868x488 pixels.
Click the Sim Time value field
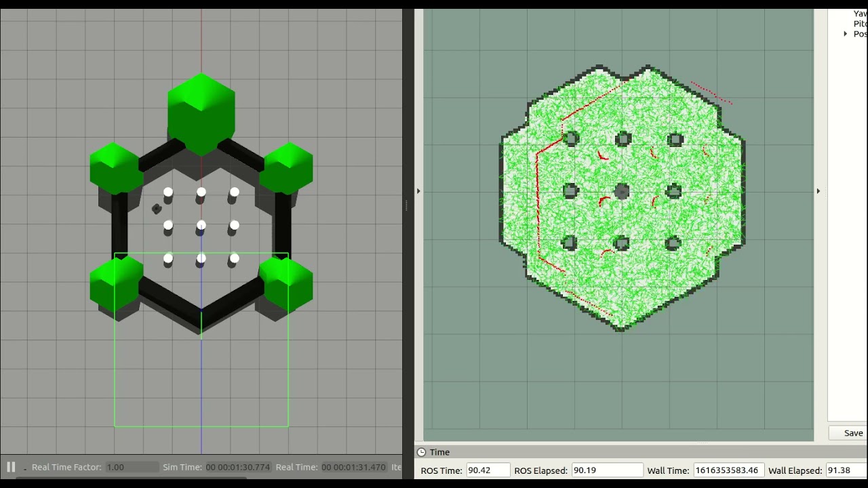pyautogui.click(x=238, y=467)
